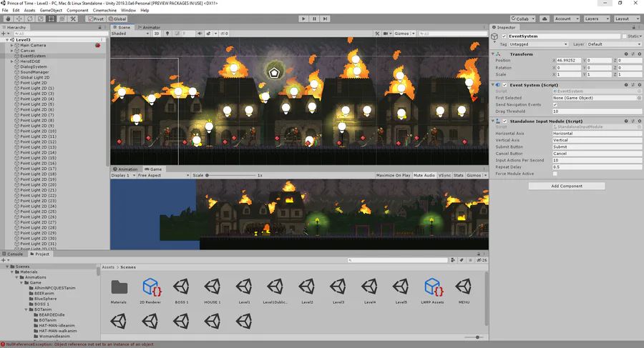Toggle Force Module Active checkbox
The image size is (644, 348).
click(x=555, y=174)
